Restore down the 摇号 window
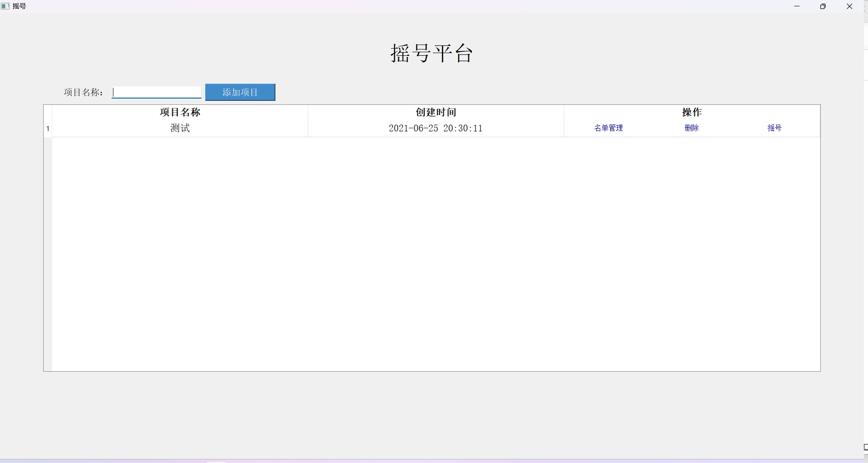The width and height of the screenshot is (868, 463). coord(823,6)
